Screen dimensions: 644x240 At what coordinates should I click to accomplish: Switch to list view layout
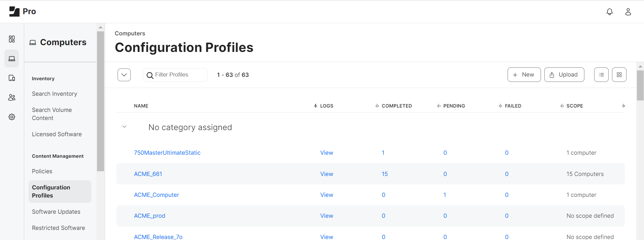click(x=601, y=75)
